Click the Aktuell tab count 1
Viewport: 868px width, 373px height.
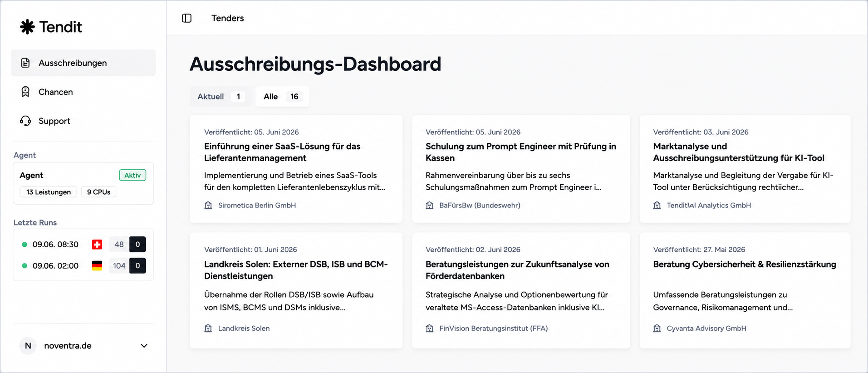(238, 97)
